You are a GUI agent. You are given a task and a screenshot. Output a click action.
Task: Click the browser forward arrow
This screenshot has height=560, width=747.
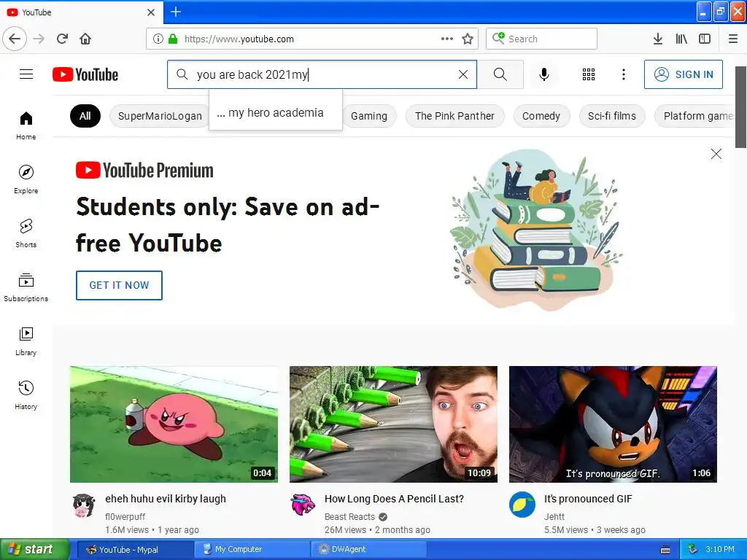(39, 39)
